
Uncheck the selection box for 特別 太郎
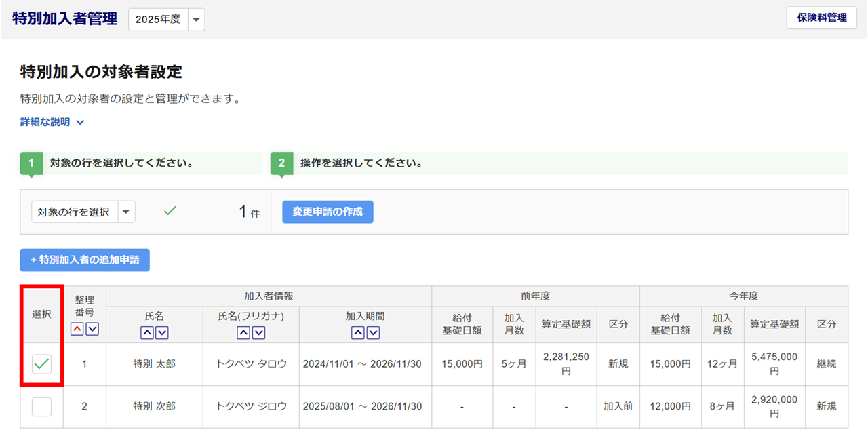[42, 364]
